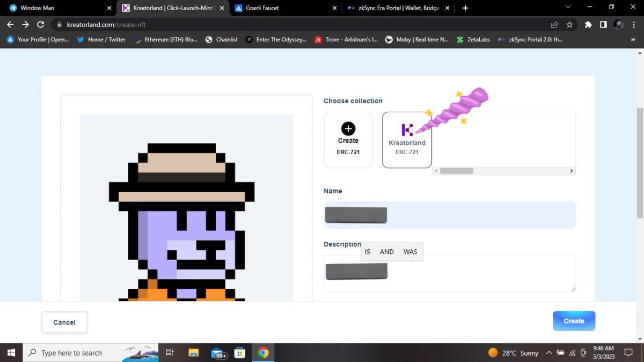Select the Create ERC-721 collection card
644x362 pixels.
point(348,140)
